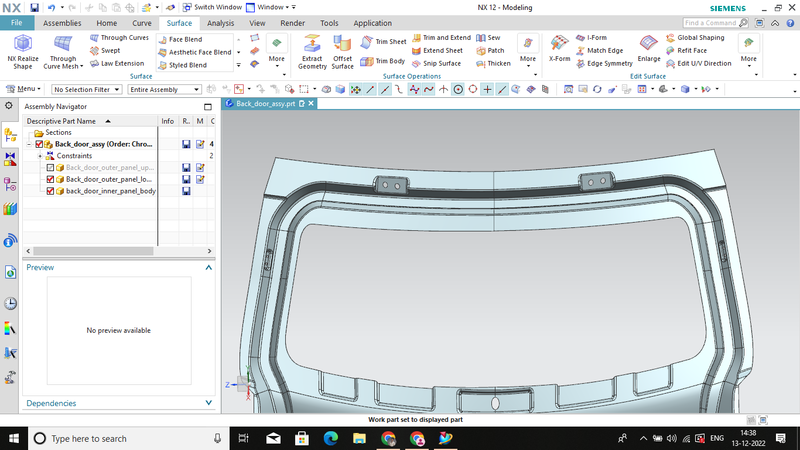Open the Menu dropdown
Screen dimensions: 800x450
24,89
